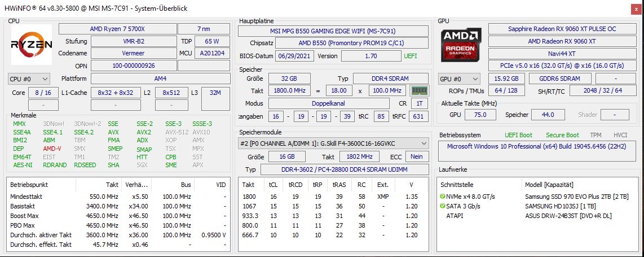Click the module size 16 GB field
The width and height of the screenshot is (644, 257).
click(286, 156)
